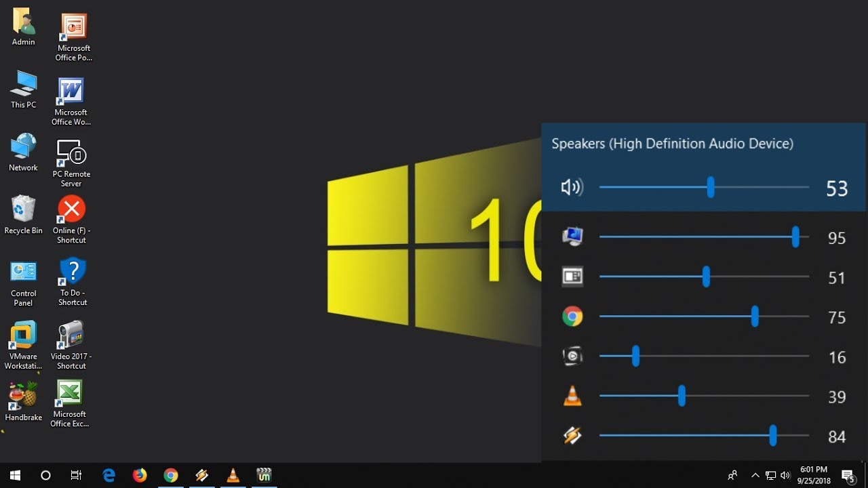Mute System Sounds via its monitor icon
868x488 pixels.
[572, 237]
